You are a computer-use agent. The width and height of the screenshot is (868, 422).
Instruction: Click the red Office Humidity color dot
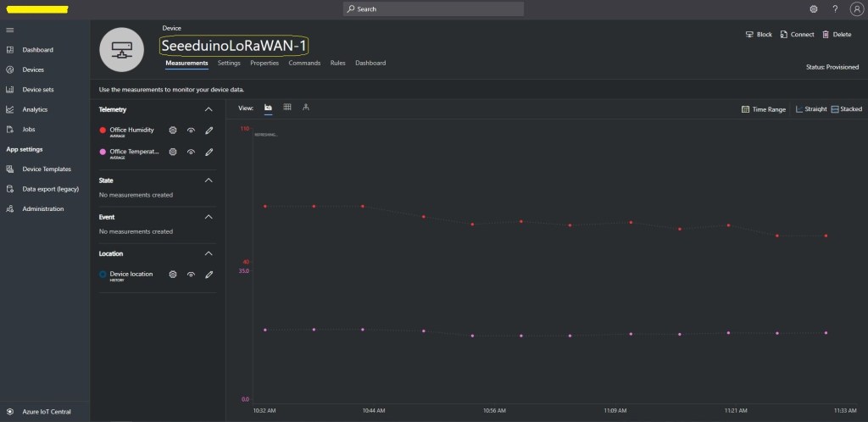coord(103,130)
